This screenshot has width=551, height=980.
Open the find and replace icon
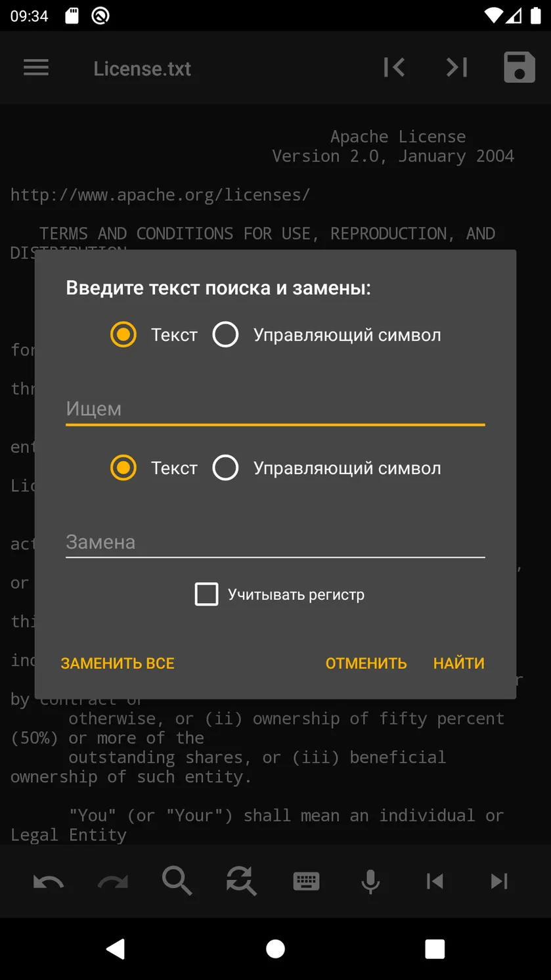242,881
